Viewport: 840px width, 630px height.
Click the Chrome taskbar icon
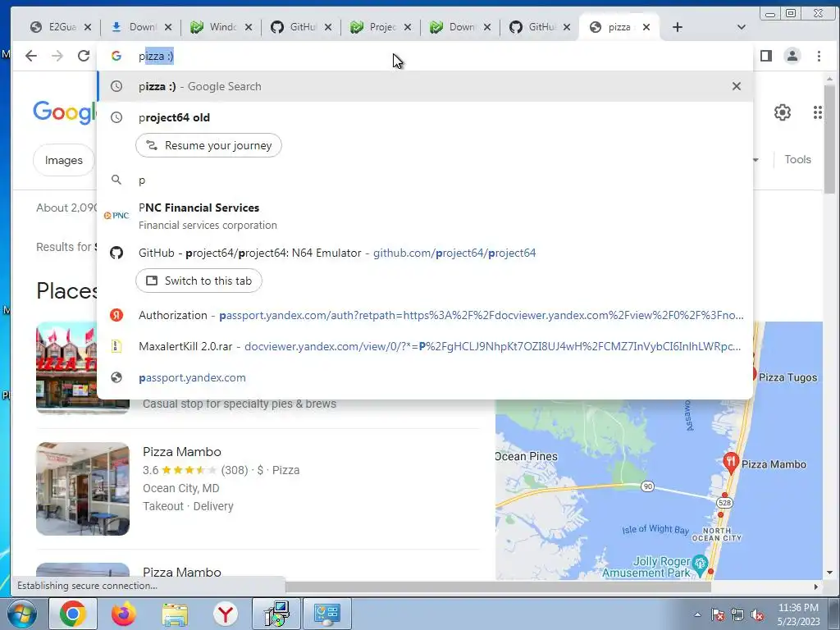click(x=73, y=614)
